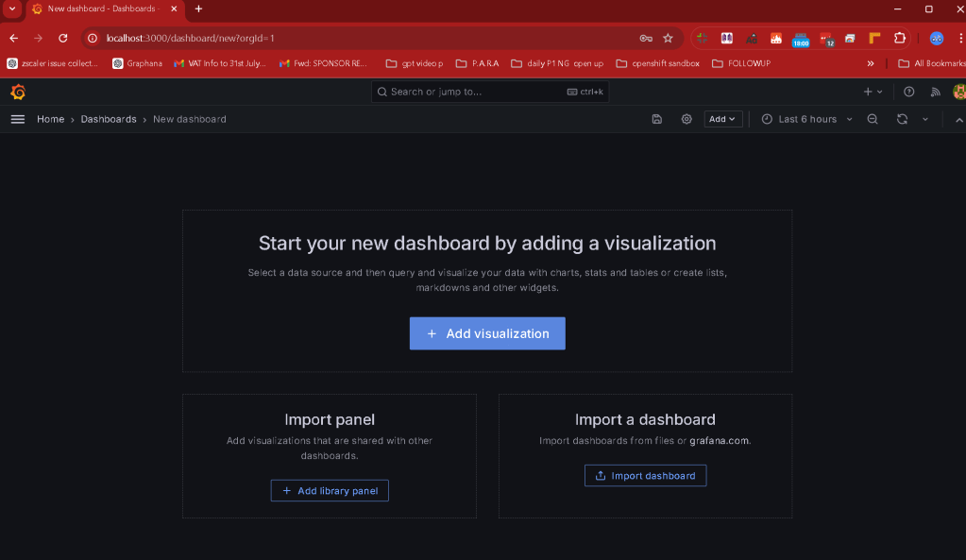Viewport: 966px width, 560px height.
Task: Refresh dashboard with the refresh icon
Action: [x=902, y=120]
